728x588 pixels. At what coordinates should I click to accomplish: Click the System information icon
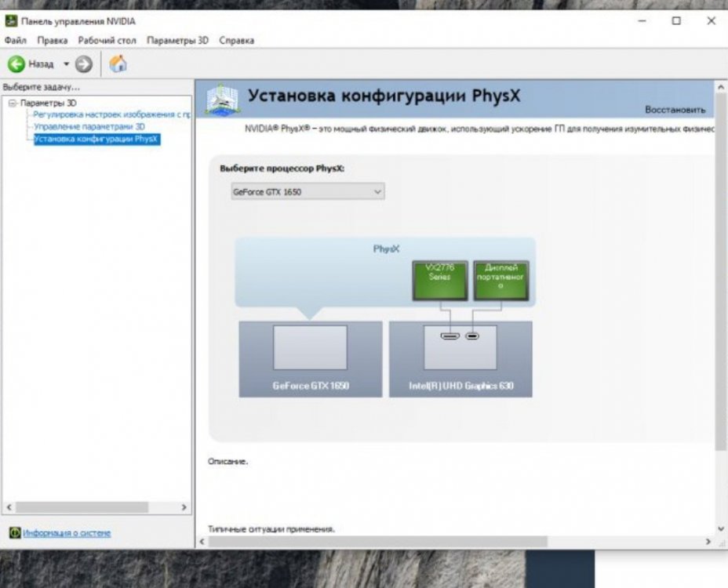tap(15, 533)
